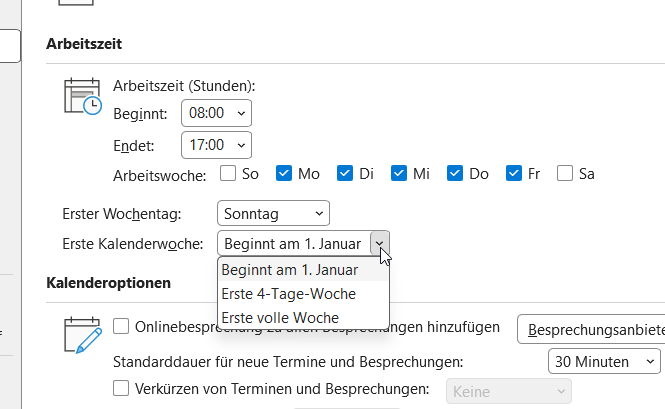Select Erste 4-Tage-Woche option

(303, 294)
